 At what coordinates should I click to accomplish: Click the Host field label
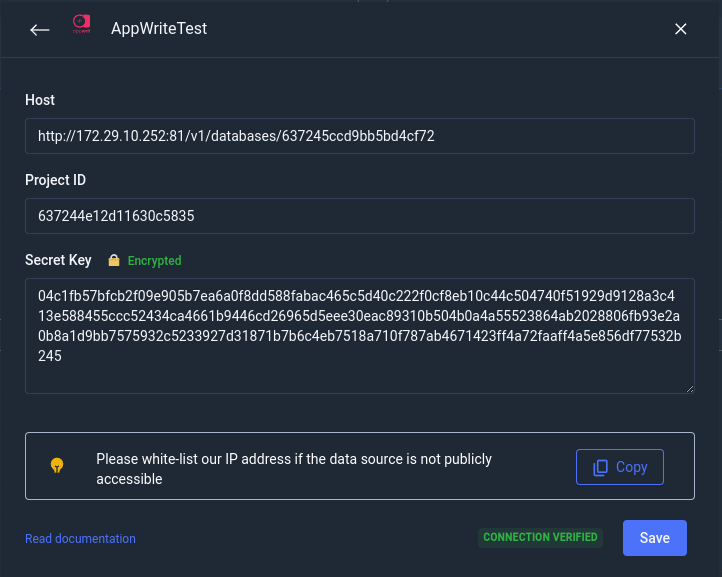click(40, 100)
